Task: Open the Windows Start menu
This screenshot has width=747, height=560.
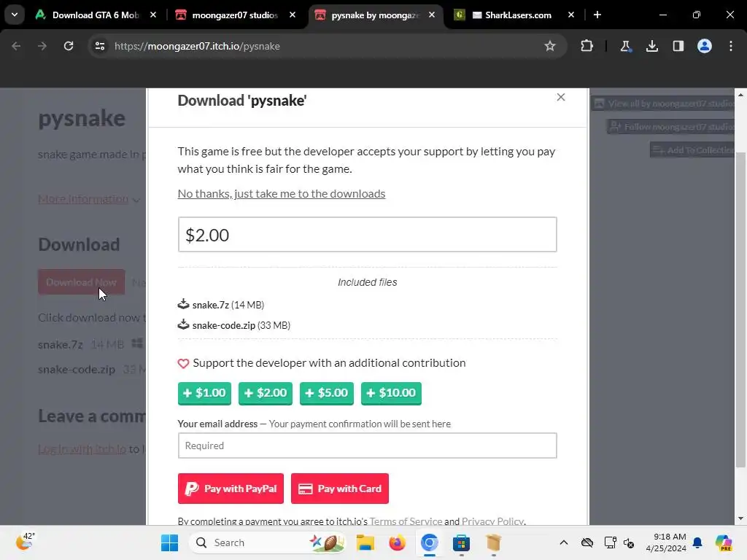Action: tap(169, 542)
